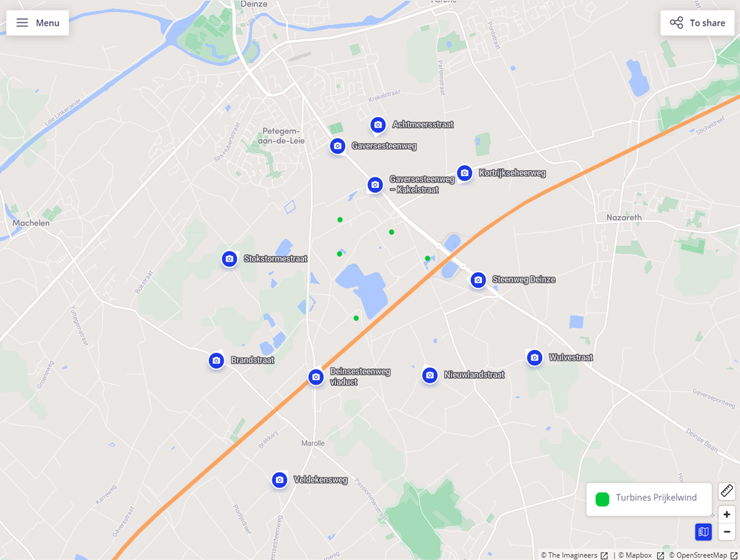Image resolution: width=740 pixels, height=560 pixels.
Task: Click the green Turbines Prijkelwind legend swatch
Action: [x=602, y=499]
